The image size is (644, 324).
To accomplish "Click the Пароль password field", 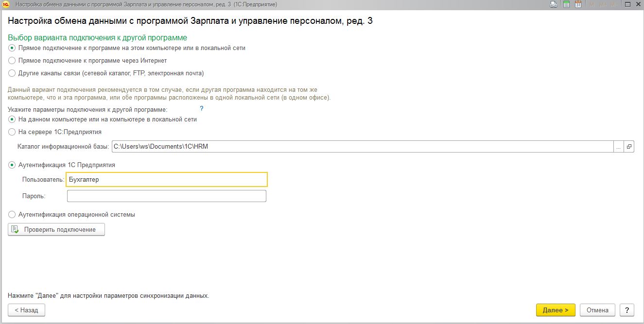I will 167,196.
